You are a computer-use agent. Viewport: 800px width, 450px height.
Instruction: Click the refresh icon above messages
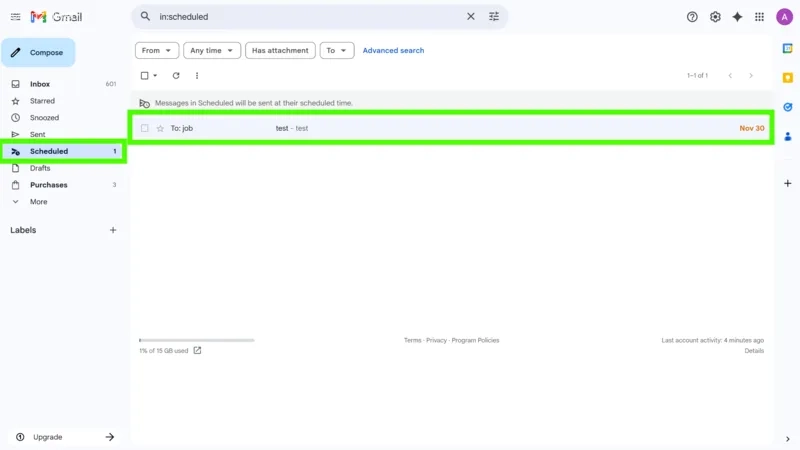pyautogui.click(x=176, y=76)
